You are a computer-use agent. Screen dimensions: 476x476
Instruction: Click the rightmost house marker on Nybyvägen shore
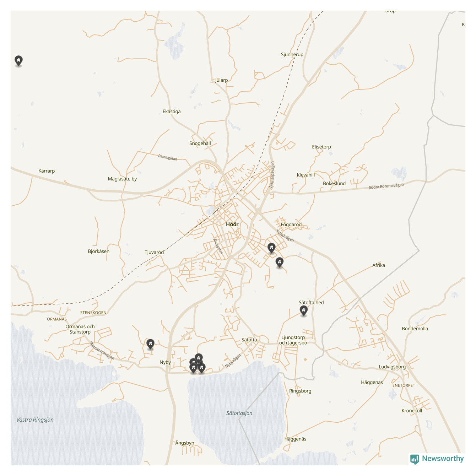pyautogui.click(x=201, y=368)
